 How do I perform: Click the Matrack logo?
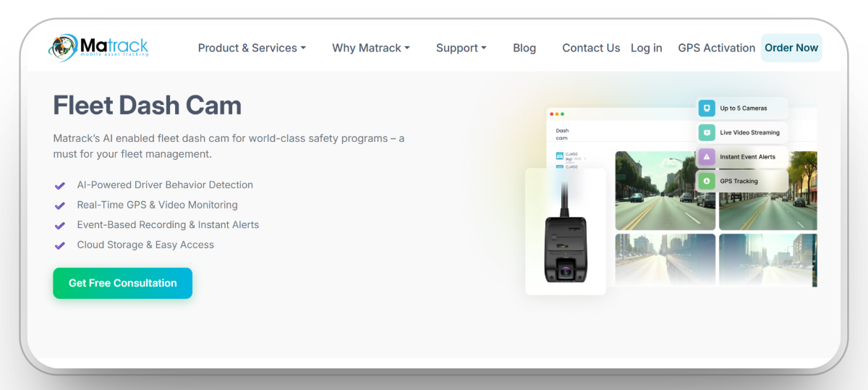click(99, 47)
